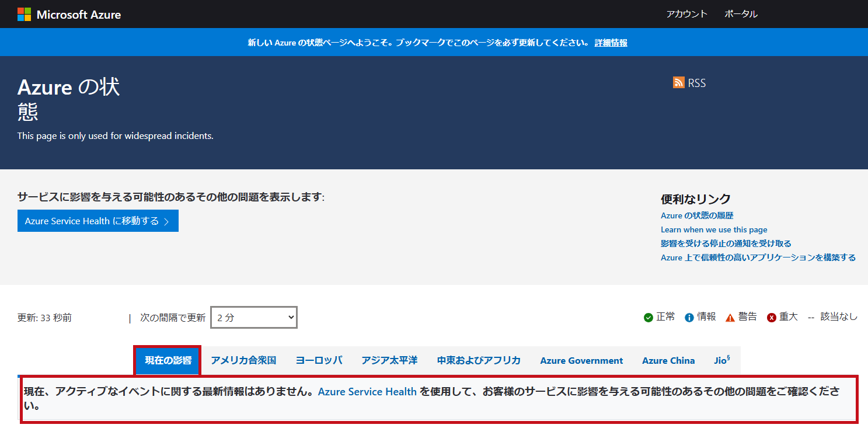Click the 更新: 33 秒前 text
The height and width of the screenshot is (428, 868).
[44, 318]
